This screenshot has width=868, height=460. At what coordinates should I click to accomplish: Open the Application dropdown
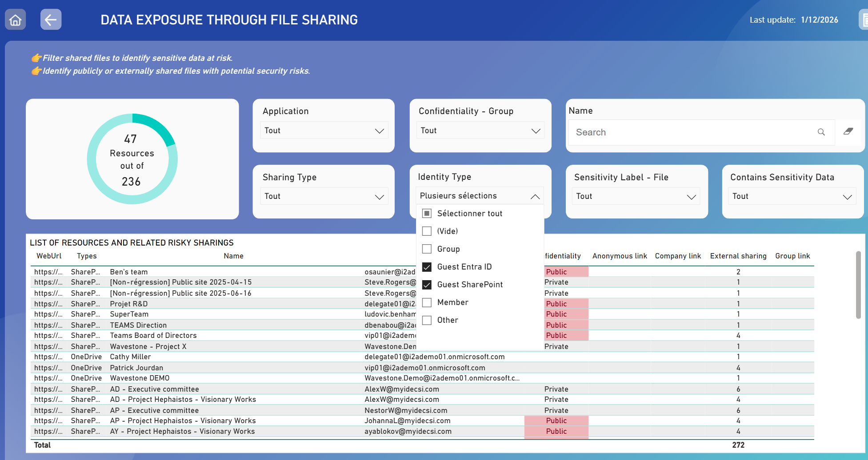[324, 131]
